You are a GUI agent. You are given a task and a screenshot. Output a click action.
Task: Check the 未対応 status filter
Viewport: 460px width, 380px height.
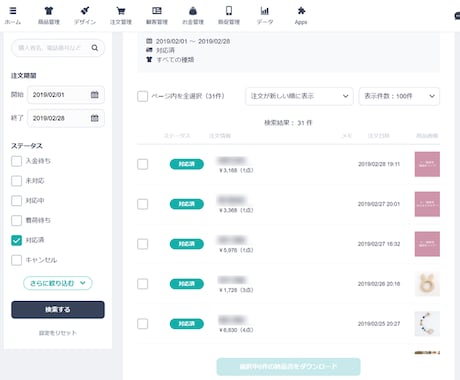coord(16,181)
